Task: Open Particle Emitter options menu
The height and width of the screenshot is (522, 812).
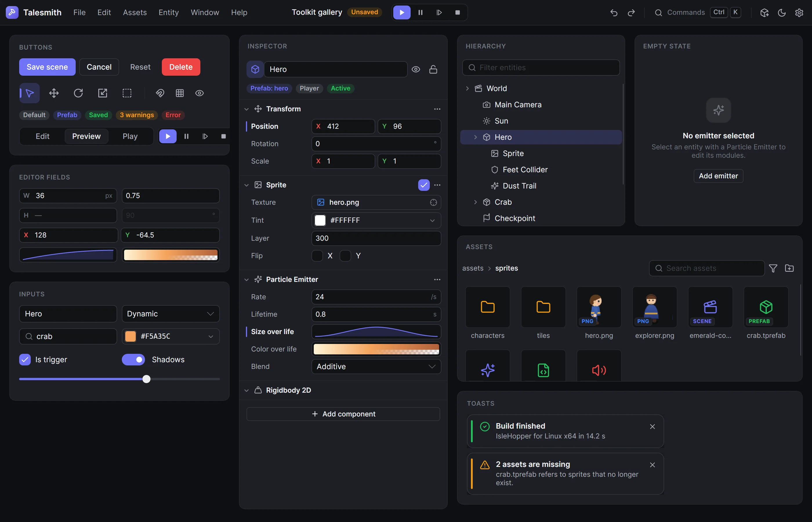Action: coord(437,280)
